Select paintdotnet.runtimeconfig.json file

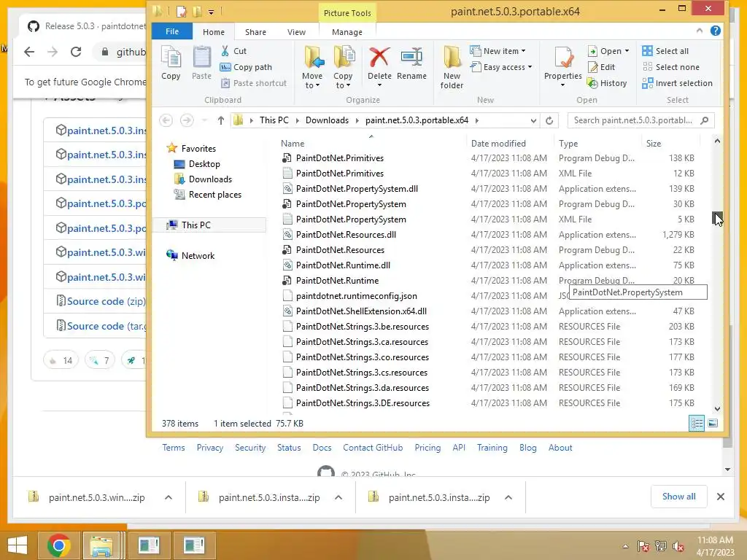tap(356, 296)
